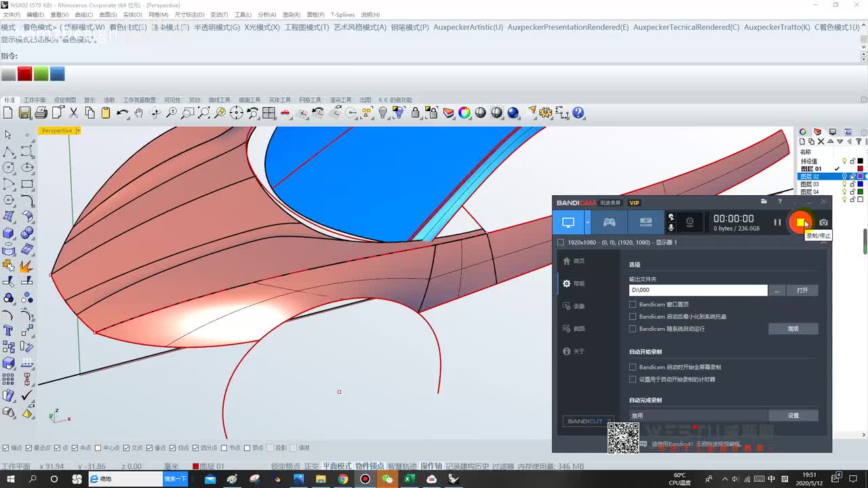This screenshot has width=868, height=488.
Task: Click the Save file icon in toolbar
Action: pyautogui.click(x=25, y=113)
